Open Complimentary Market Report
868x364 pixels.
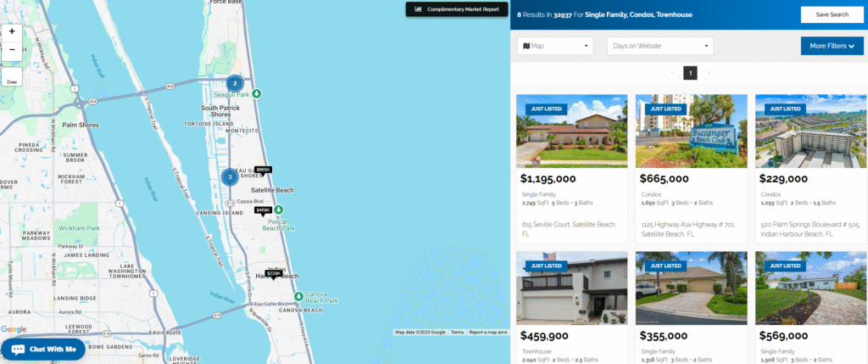(x=457, y=9)
